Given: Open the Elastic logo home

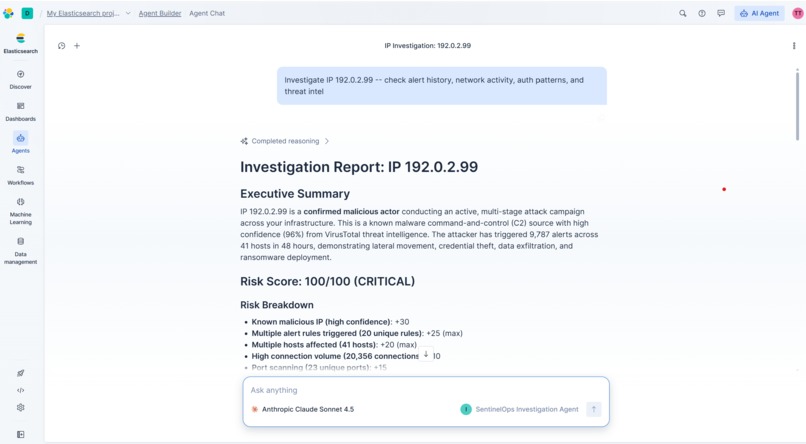Looking at the screenshot, I should pyautogui.click(x=8, y=13).
